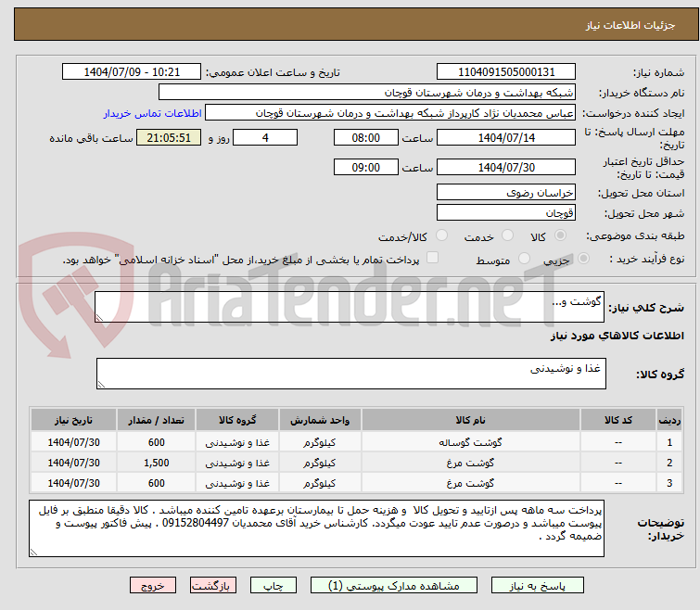Click the remaining time countdown field
The height and width of the screenshot is (610, 700).
pyautogui.click(x=169, y=138)
